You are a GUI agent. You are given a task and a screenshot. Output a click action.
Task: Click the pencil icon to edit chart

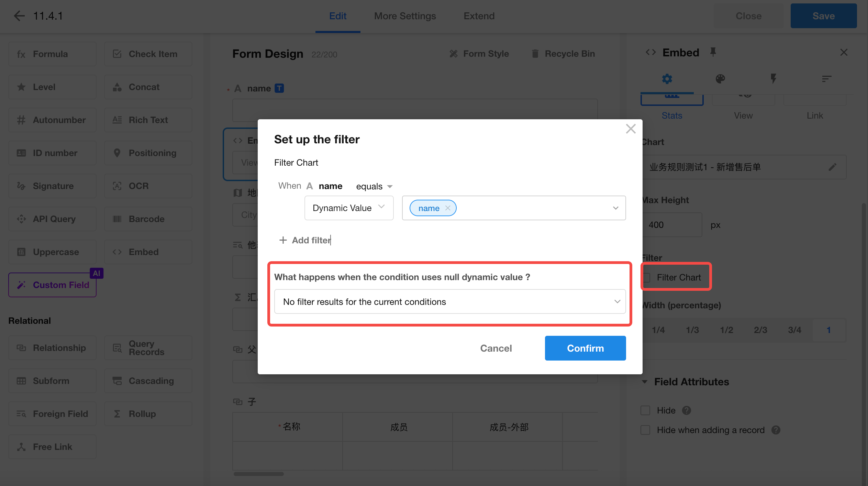pyautogui.click(x=832, y=167)
